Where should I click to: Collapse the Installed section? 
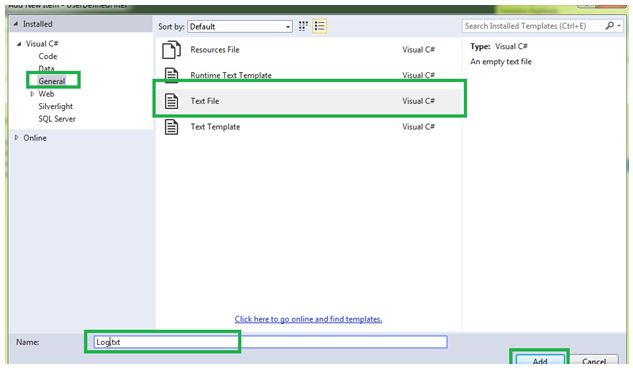point(16,24)
